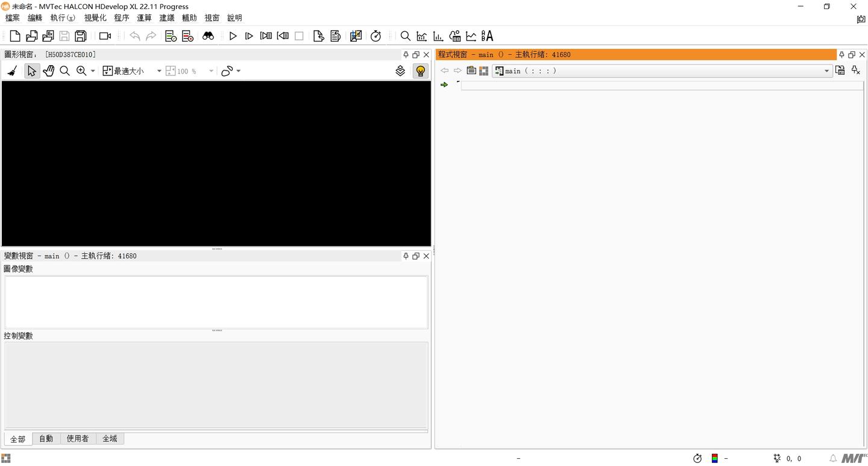Click the zoom in tool in graphics window
The height and width of the screenshot is (466, 868).
[x=81, y=71]
